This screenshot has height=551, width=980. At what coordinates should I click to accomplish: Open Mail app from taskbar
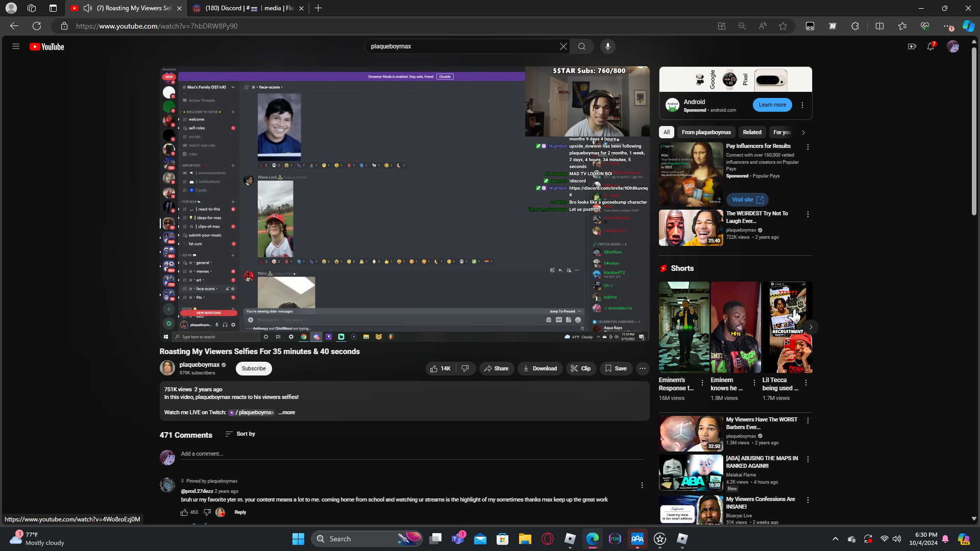[480, 539]
